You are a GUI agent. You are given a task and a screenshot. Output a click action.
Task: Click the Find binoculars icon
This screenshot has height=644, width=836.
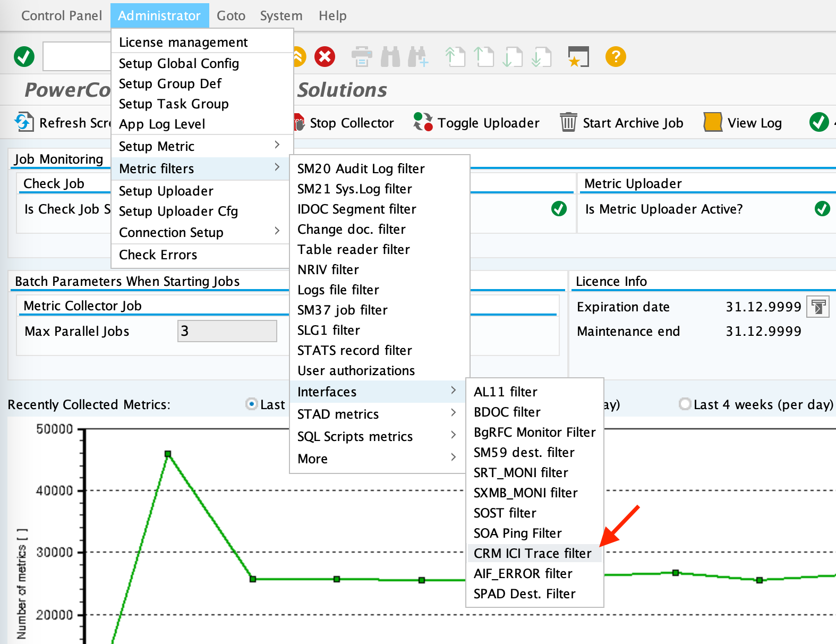tap(390, 56)
